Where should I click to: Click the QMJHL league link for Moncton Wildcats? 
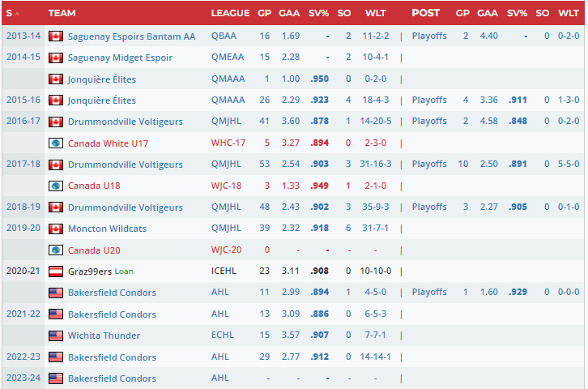pyautogui.click(x=226, y=229)
